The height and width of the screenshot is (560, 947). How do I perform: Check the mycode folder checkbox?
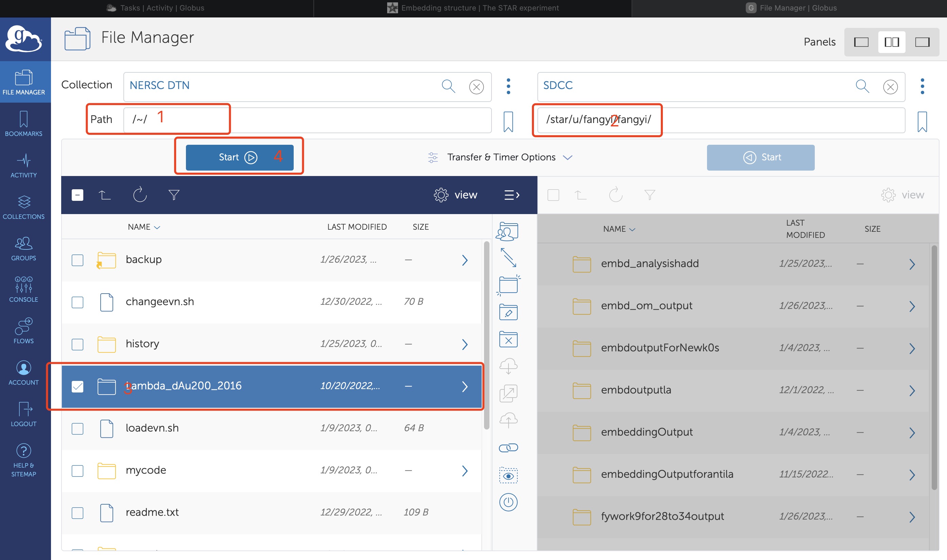78,471
